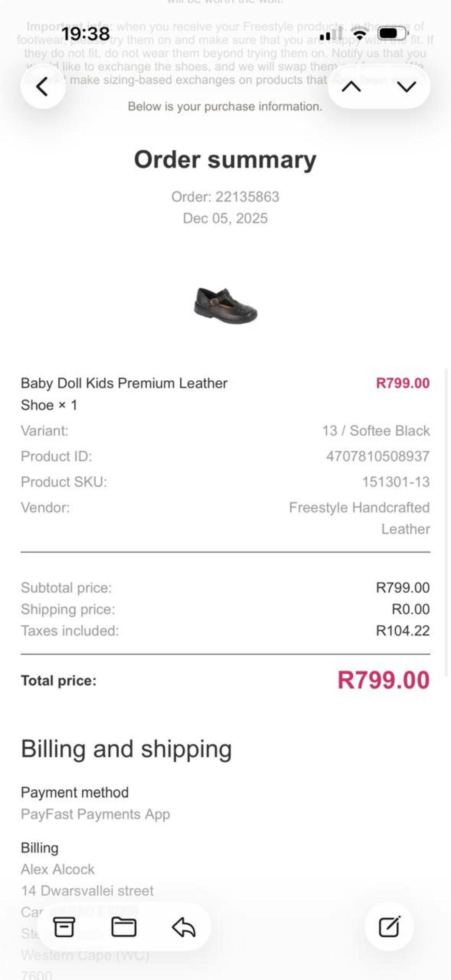Open the move-to-folder icon

(x=124, y=927)
